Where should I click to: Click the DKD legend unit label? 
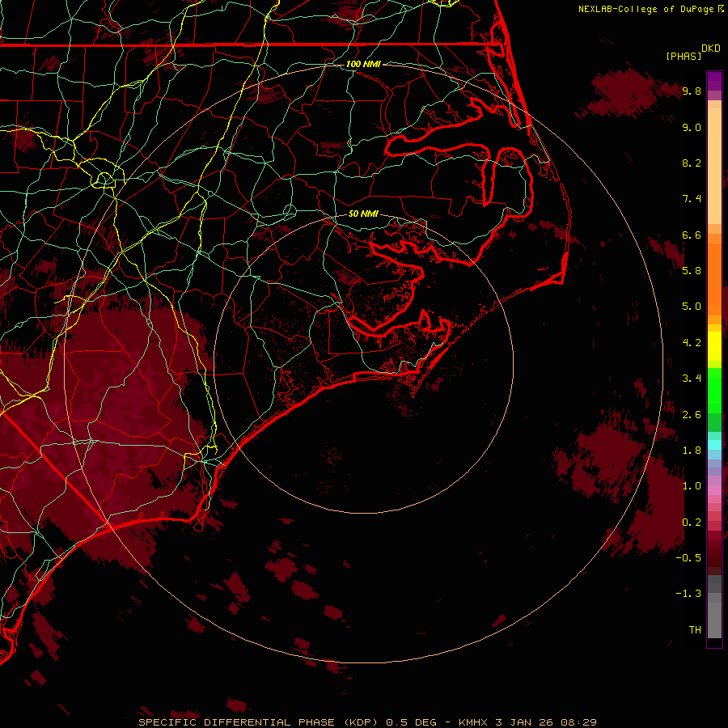coord(711,49)
